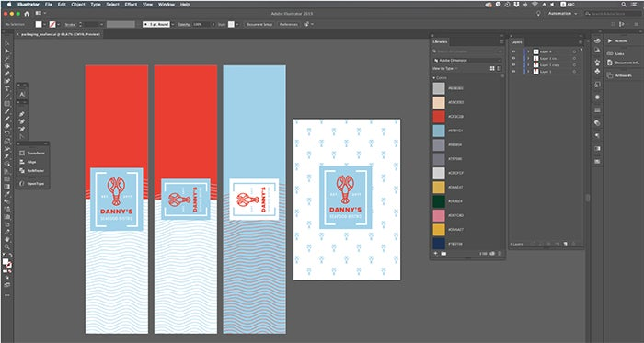
Task: Open the View by Type dropdown
Action: pyautogui.click(x=445, y=69)
